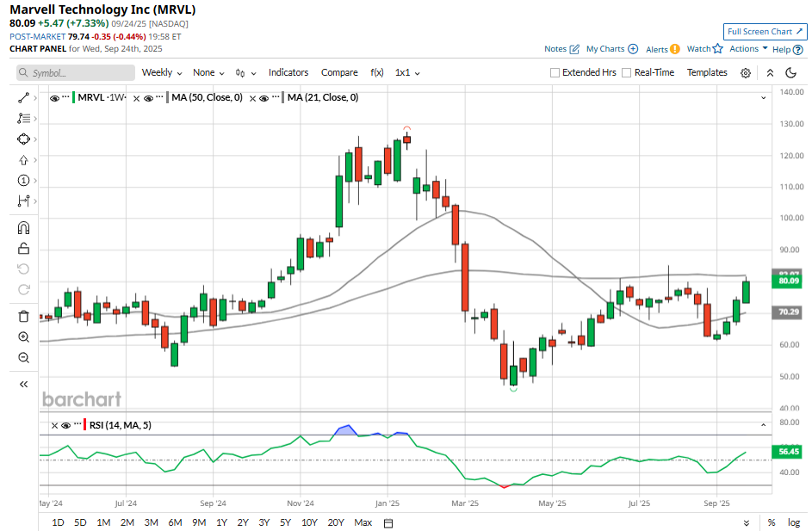Image resolution: width=812 pixels, height=531 pixels.
Task: Enable the Extended Hrs checkbox
Action: (555, 73)
